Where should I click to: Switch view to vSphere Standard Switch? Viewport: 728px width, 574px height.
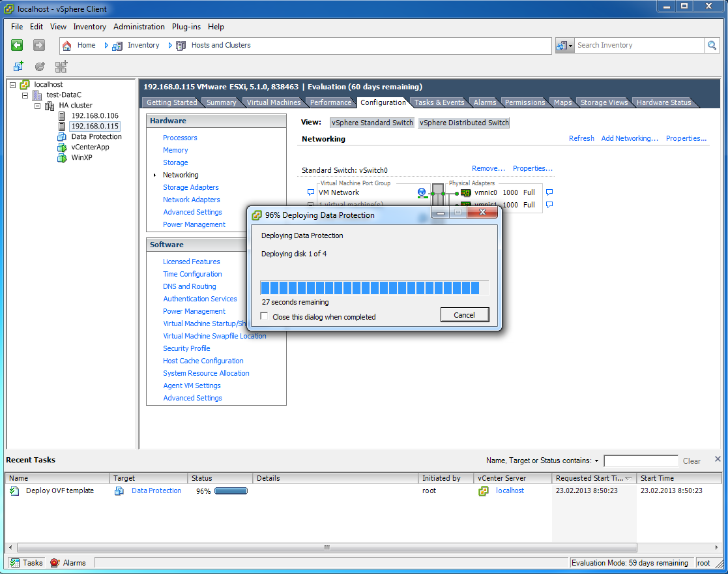coord(372,123)
